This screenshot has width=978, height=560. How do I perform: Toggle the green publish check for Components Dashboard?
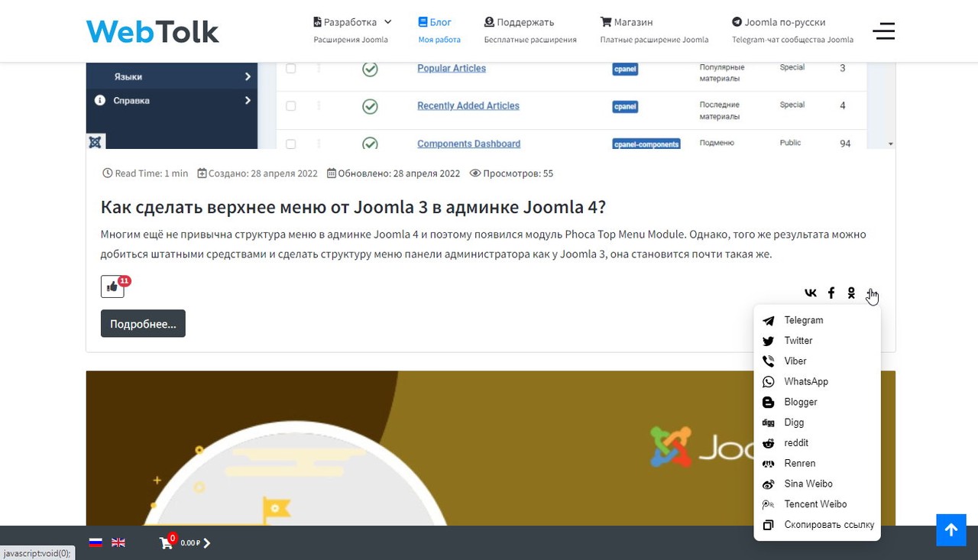pos(370,144)
